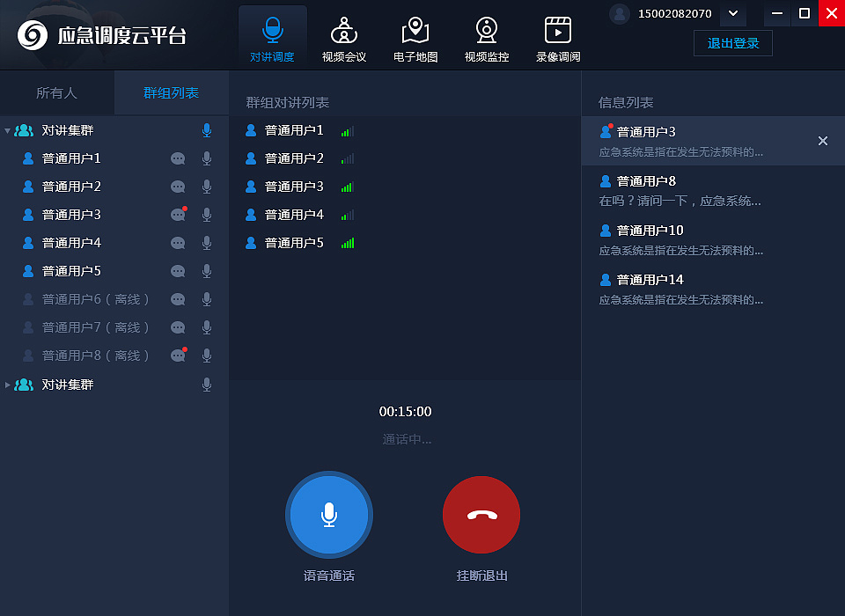Switch to the 群组列表 tab
Screen dimensions: 845x616
coord(171,92)
